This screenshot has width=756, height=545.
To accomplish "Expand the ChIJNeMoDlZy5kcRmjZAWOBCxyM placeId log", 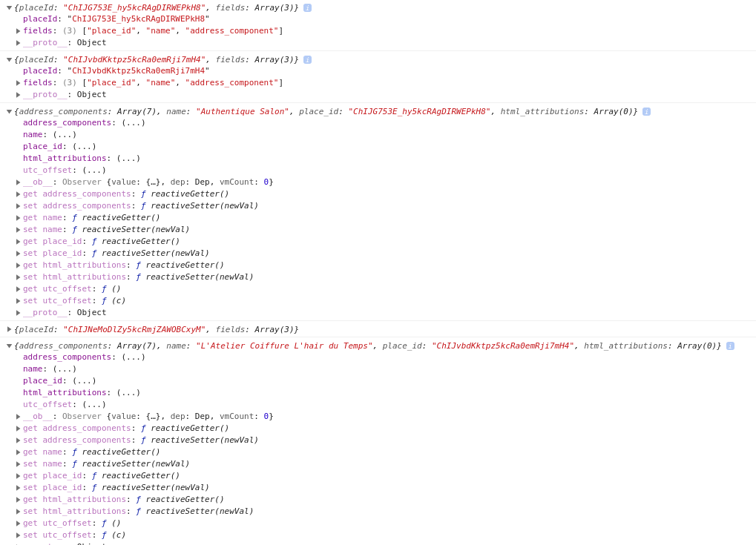I will (x=9, y=328).
